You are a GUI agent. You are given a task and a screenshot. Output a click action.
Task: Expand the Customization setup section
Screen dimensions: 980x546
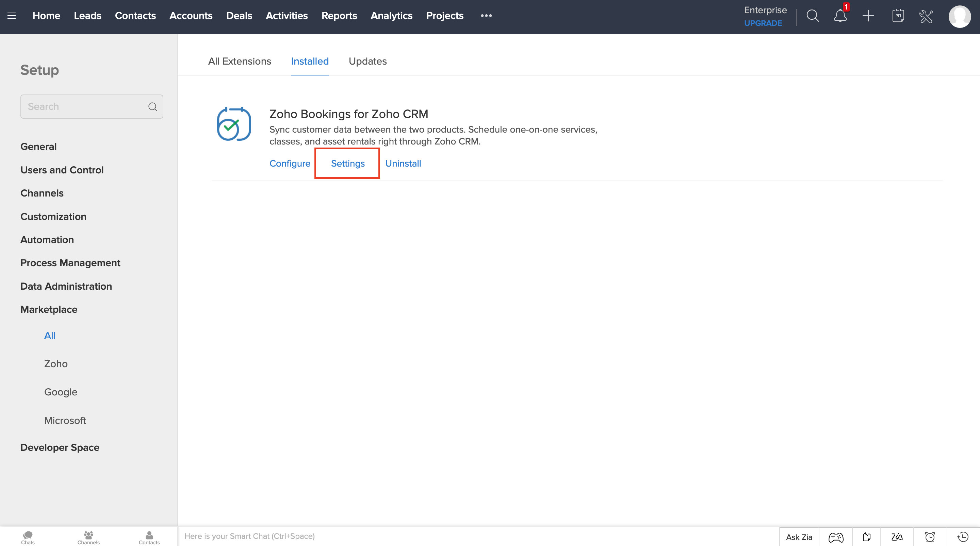click(x=53, y=216)
